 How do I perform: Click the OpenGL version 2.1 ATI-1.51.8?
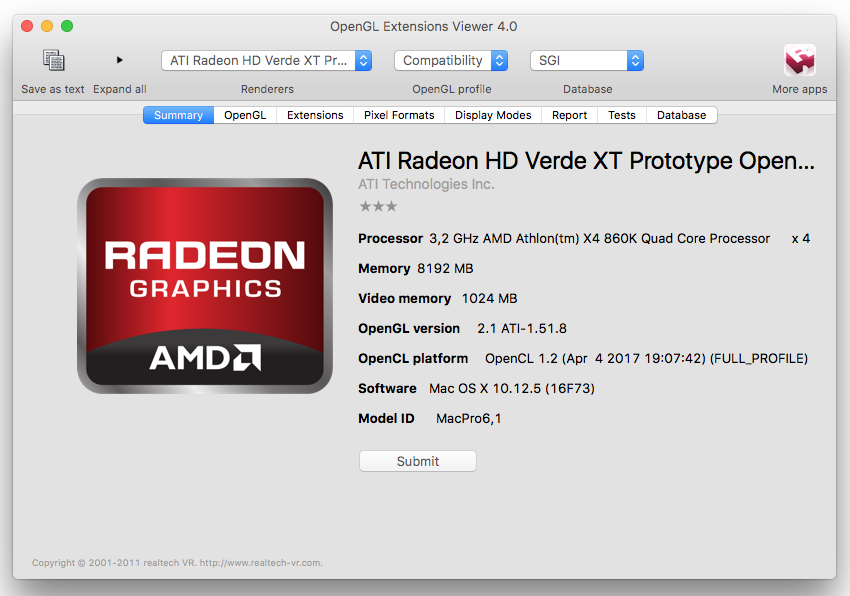click(522, 329)
